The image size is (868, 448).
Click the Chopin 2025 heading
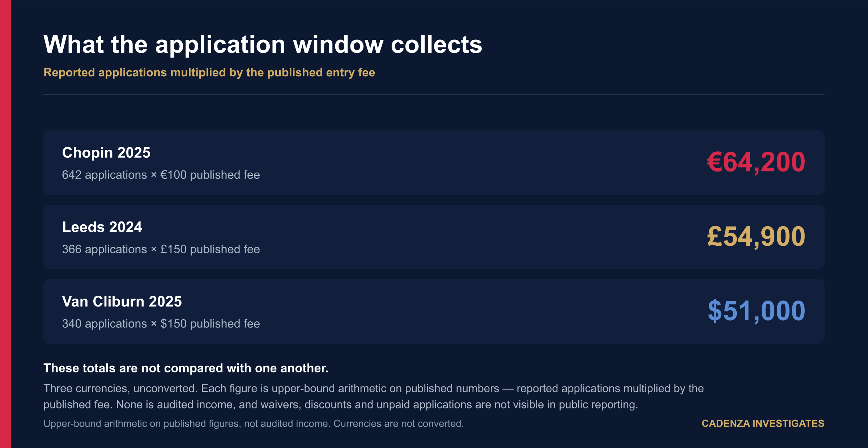click(x=106, y=153)
